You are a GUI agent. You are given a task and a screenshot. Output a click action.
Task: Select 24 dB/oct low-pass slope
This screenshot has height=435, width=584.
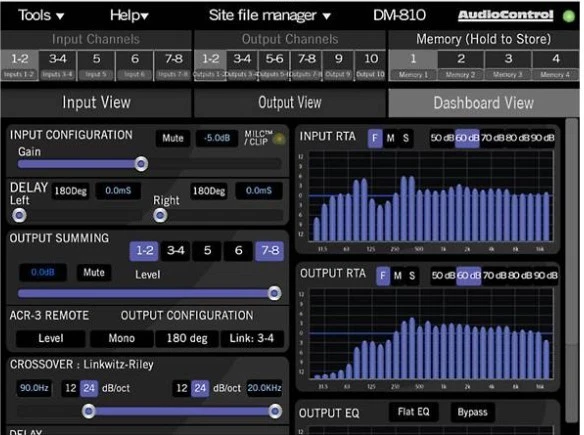tap(200, 388)
